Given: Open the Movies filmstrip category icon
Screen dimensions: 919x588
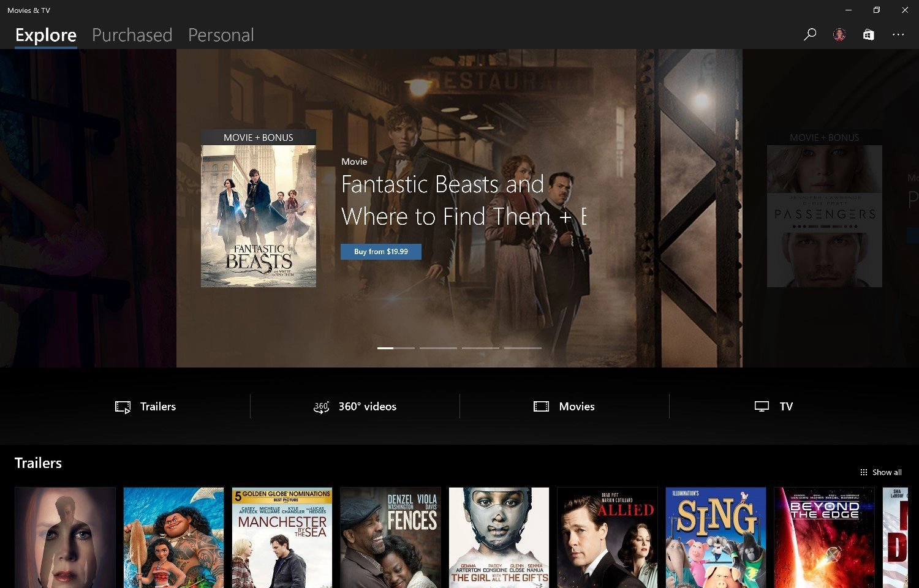Looking at the screenshot, I should point(541,407).
